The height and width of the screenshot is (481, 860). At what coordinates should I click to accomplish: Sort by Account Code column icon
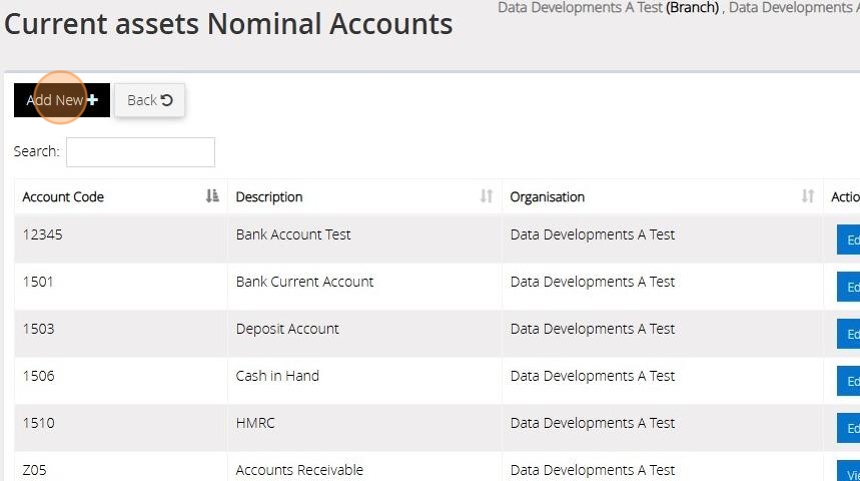click(x=212, y=197)
